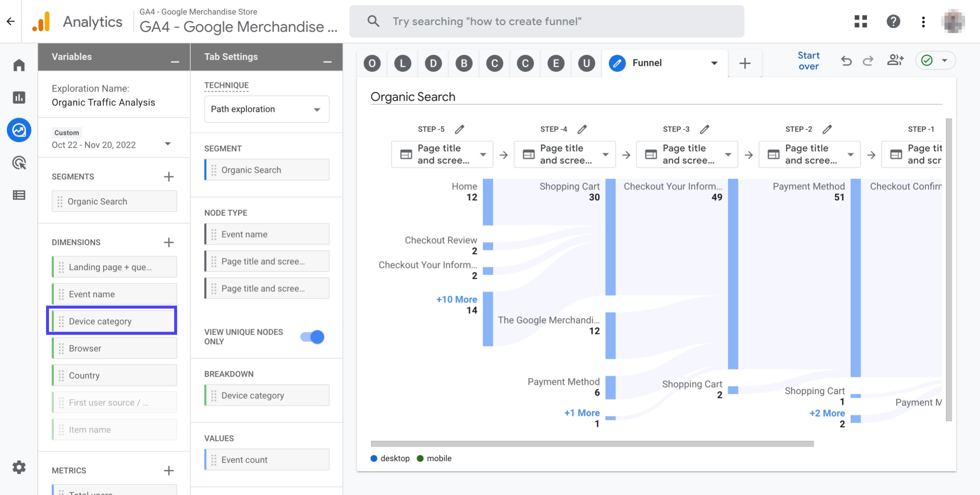Screen dimensions: 980x495
Task: Open STEP -4 Page title node dropdown
Action: 565,154
